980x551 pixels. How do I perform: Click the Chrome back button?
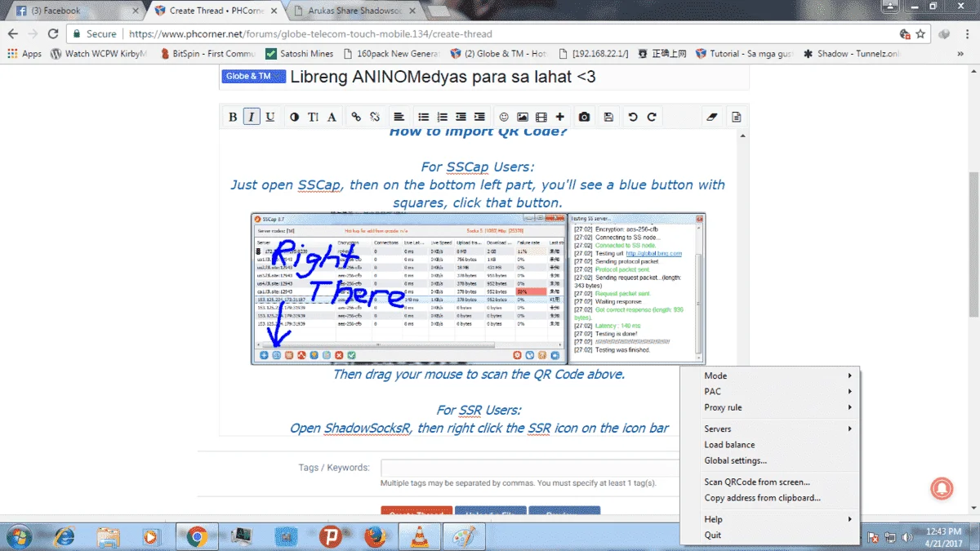click(13, 34)
